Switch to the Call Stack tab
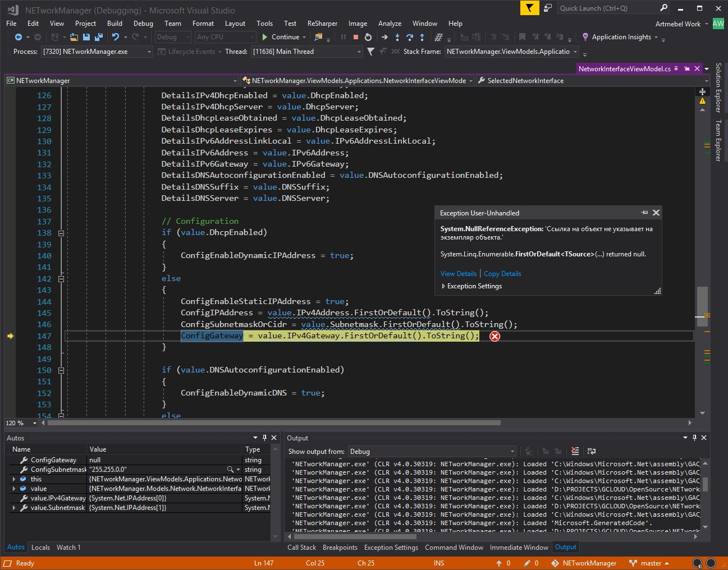This screenshot has width=728, height=570. point(301,548)
